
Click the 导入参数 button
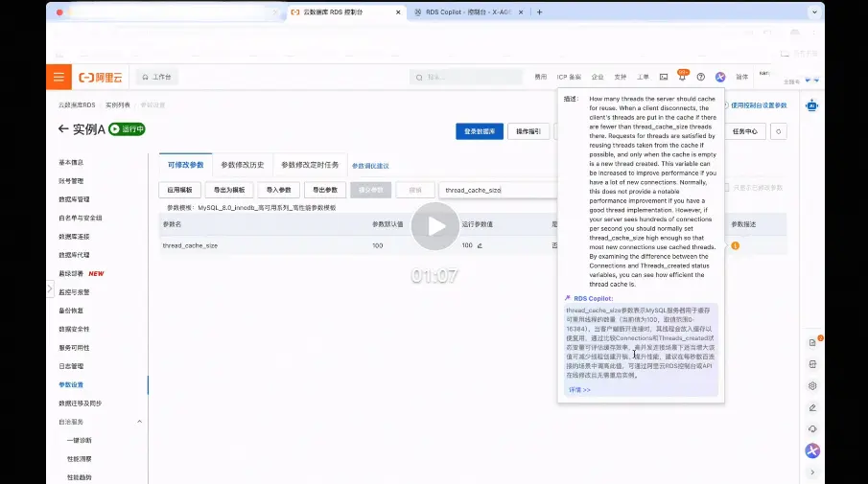tap(278, 190)
